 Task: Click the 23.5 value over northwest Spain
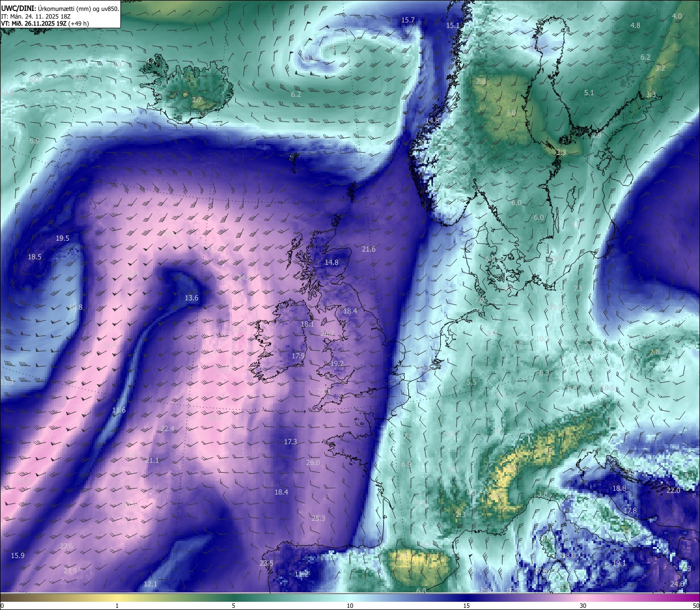click(x=267, y=563)
